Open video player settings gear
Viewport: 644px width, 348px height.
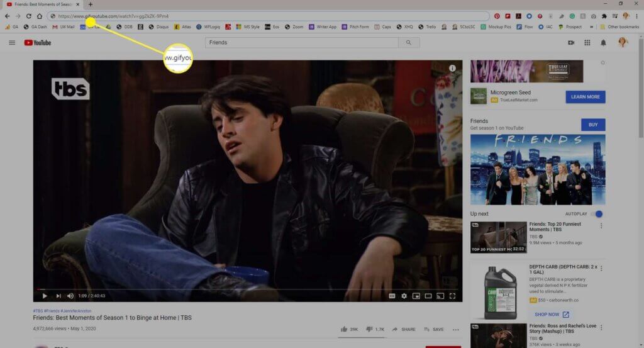[404, 296]
